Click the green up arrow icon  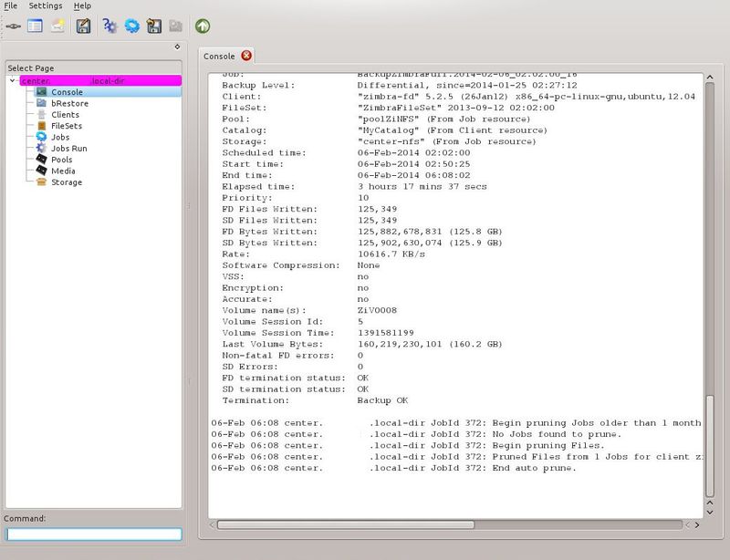203,26
